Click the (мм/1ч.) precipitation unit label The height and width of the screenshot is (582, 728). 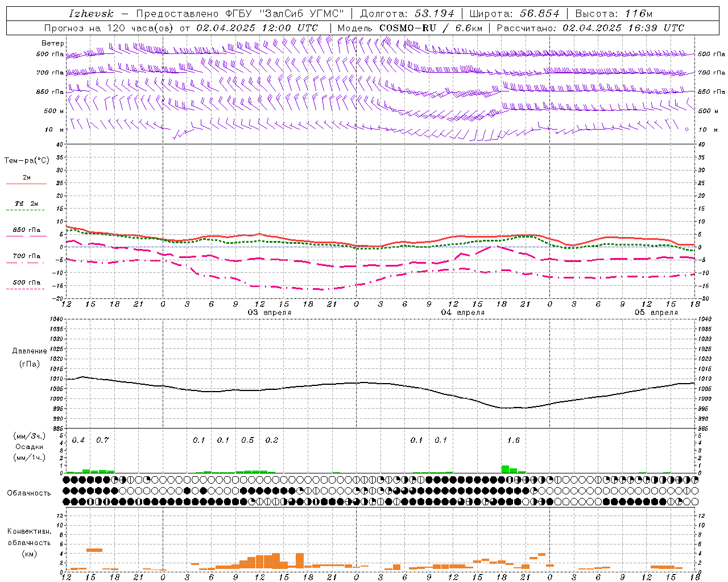30,458
